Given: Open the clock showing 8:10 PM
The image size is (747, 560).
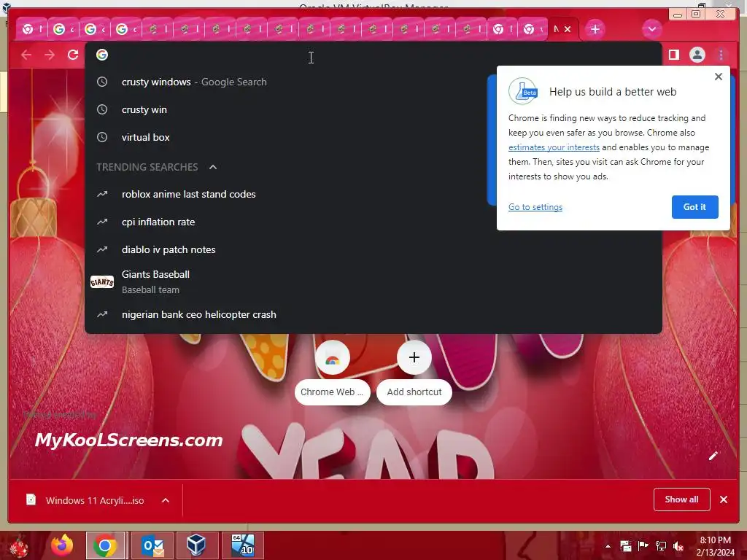Looking at the screenshot, I should [715, 546].
